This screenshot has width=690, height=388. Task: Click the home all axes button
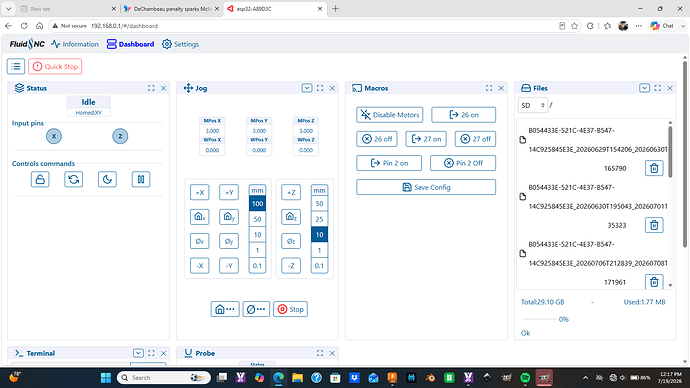pos(225,309)
